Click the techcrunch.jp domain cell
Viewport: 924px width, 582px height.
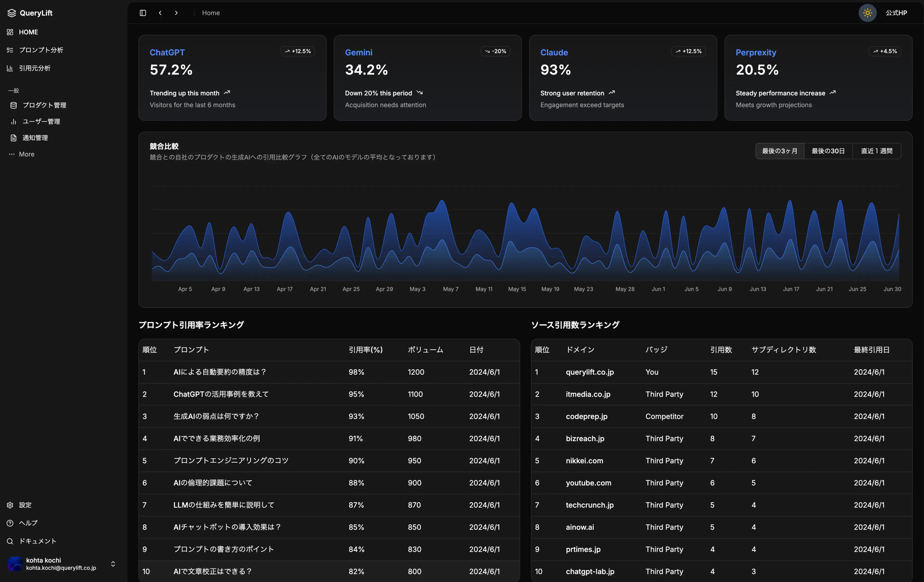589,505
